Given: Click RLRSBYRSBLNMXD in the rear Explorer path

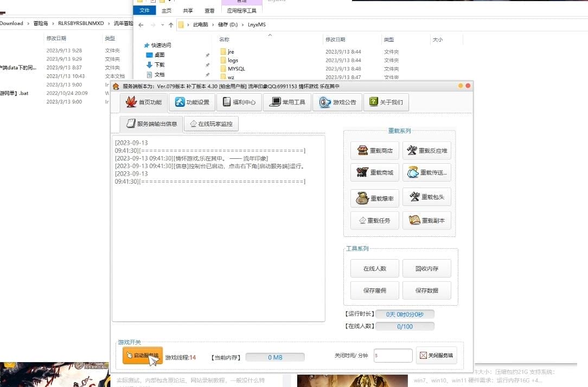Looking at the screenshot, I should tap(81, 23).
